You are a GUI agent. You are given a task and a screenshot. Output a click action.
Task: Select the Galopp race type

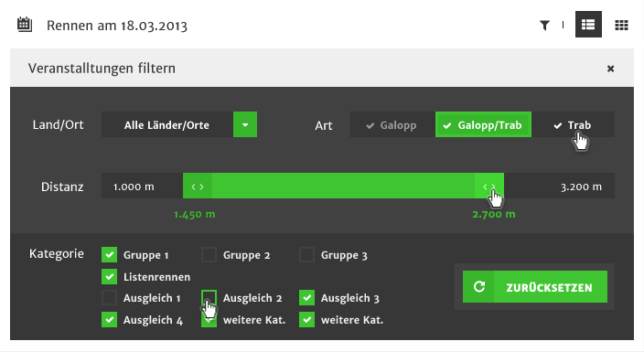click(392, 125)
